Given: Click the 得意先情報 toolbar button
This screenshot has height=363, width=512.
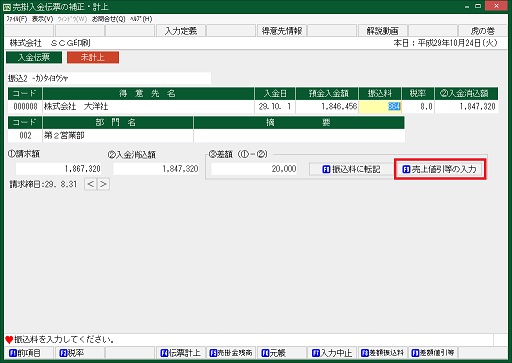Looking at the screenshot, I should click(x=282, y=31).
